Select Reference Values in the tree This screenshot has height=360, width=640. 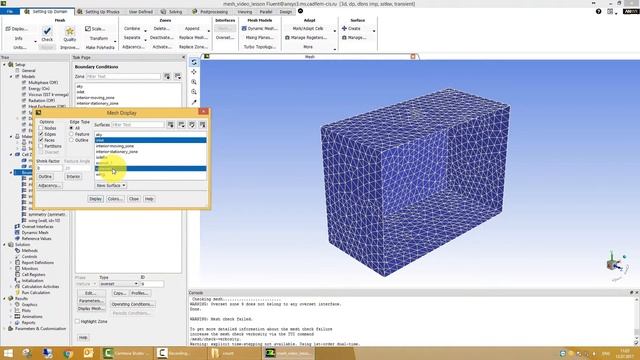click(x=36, y=238)
